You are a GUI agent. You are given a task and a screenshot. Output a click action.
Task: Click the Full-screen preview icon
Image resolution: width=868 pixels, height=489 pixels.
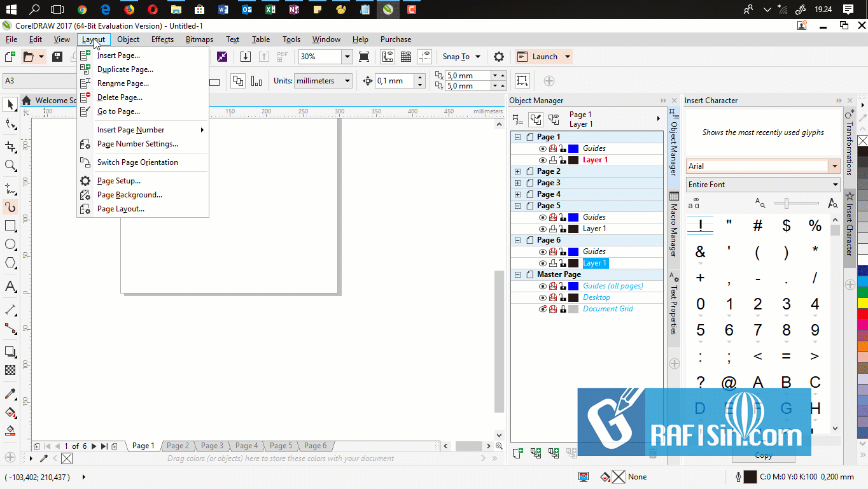[364, 57]
